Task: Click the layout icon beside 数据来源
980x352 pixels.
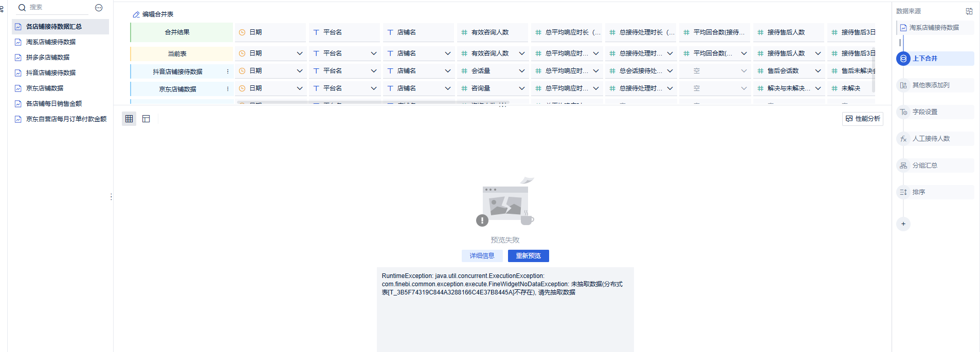Action: point(969,11)
